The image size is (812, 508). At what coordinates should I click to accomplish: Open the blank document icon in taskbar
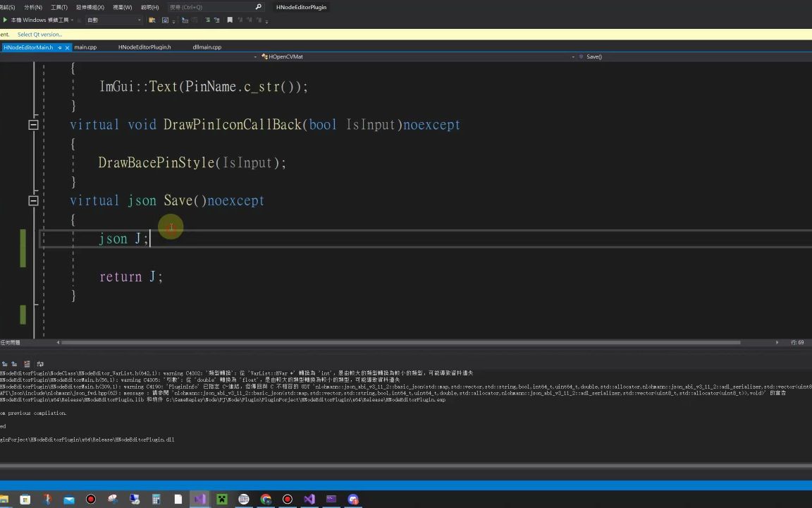[178, 500]
